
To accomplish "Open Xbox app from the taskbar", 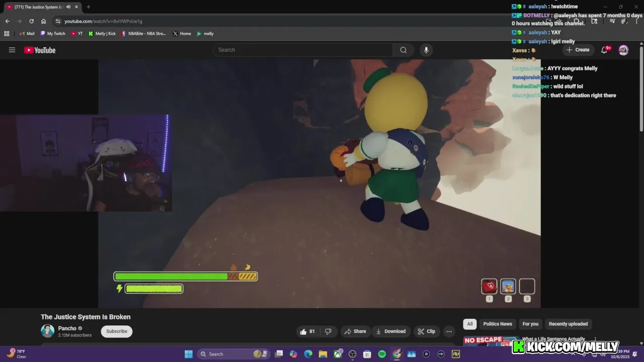I will (x=338, y=354).
